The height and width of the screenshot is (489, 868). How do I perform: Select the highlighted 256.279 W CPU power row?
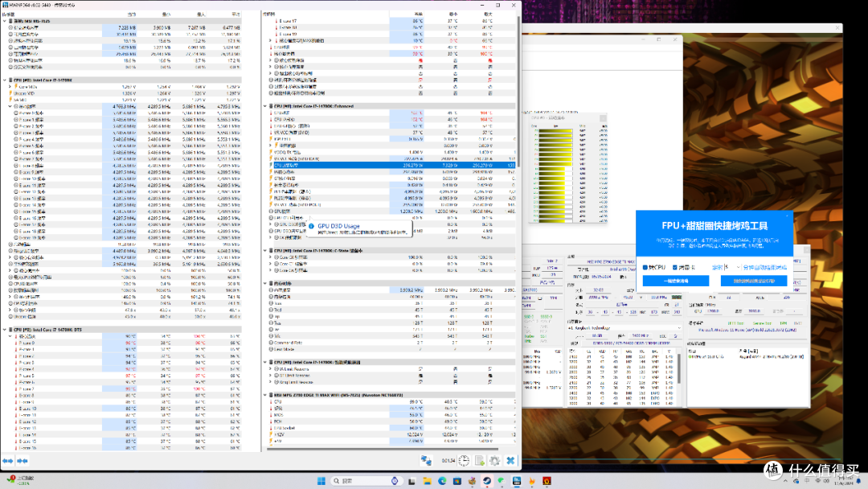coord(391,165)
